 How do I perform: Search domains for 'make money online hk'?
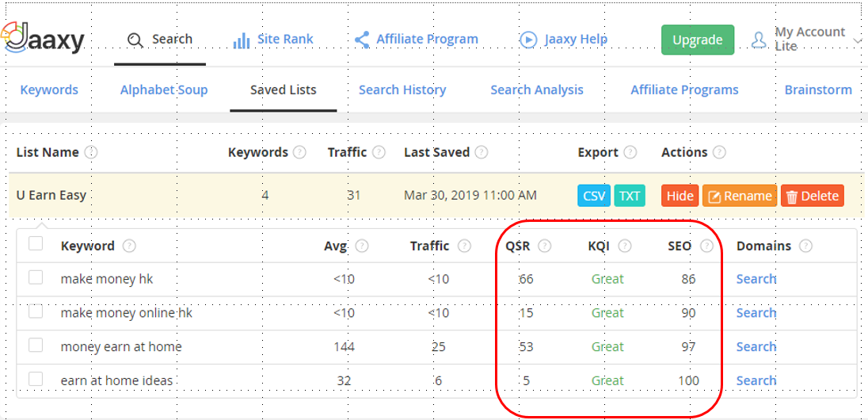tap(756, 313)
